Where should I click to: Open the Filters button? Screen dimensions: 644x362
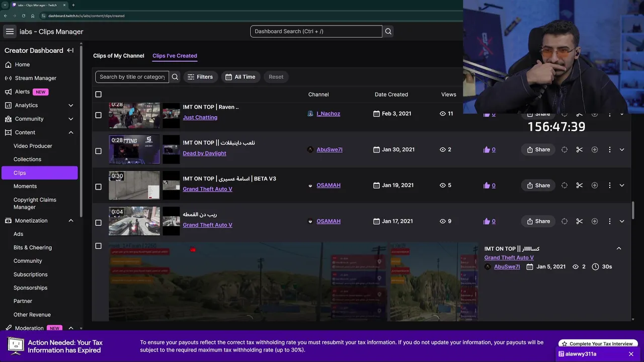200,77
